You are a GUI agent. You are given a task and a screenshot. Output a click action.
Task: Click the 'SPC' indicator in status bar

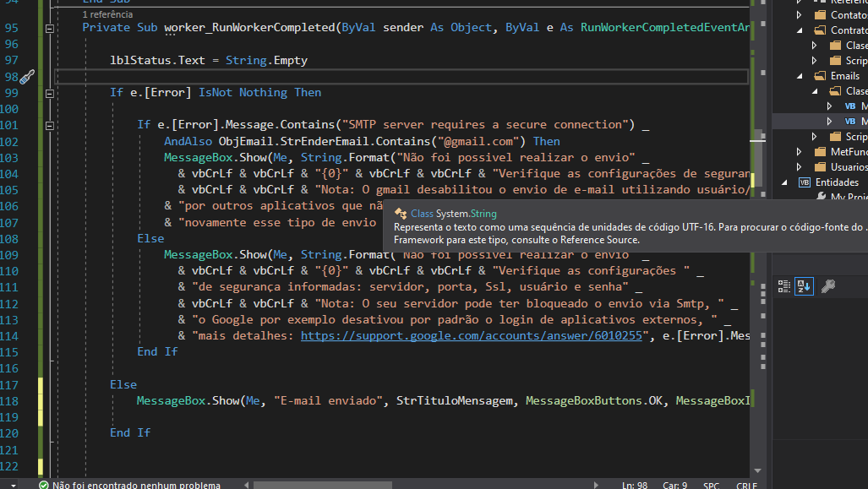pyautogui.click(x=712, y=485)
